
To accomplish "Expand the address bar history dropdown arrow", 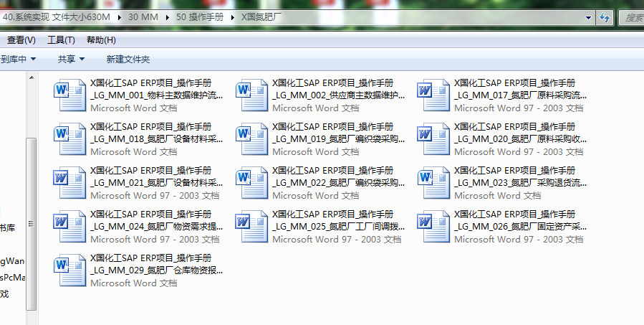I will (x=590, y=17).
